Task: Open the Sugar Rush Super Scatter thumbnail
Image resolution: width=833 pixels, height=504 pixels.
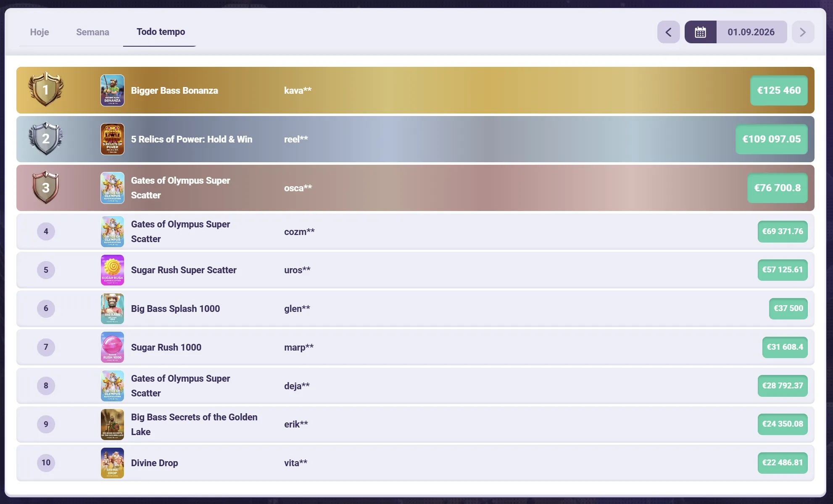Action: [x=112, y=270]
